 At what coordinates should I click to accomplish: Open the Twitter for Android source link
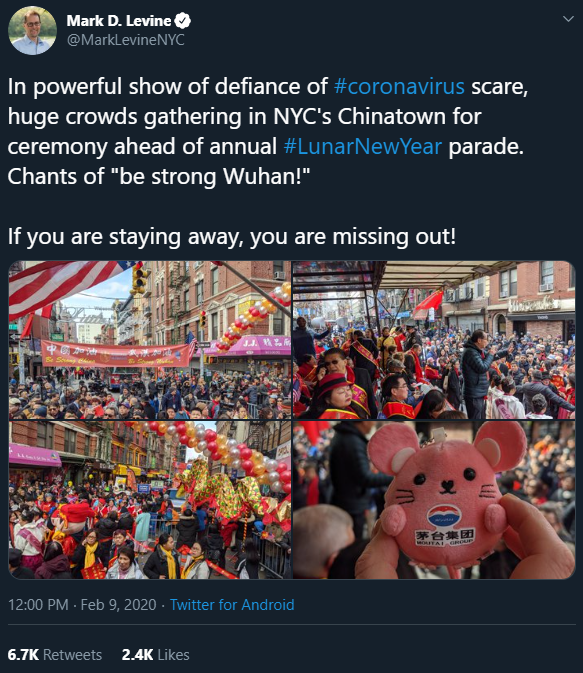[x=232, y=605]
